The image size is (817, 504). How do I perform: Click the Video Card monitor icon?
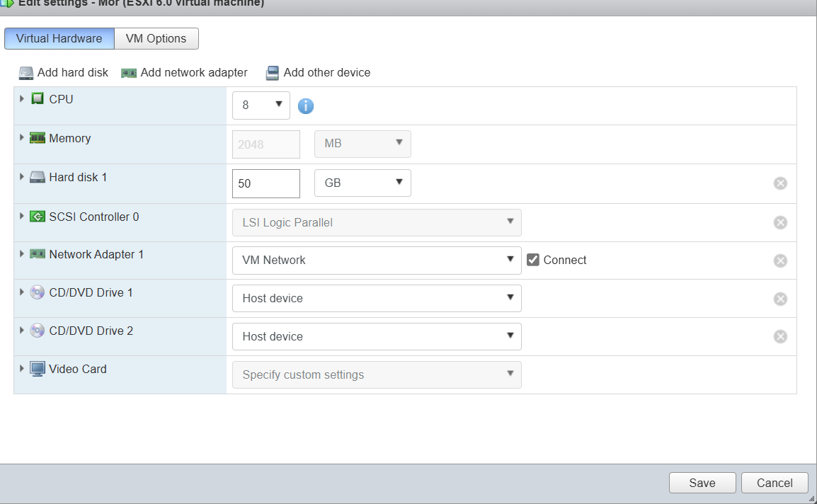pos(37,369)
